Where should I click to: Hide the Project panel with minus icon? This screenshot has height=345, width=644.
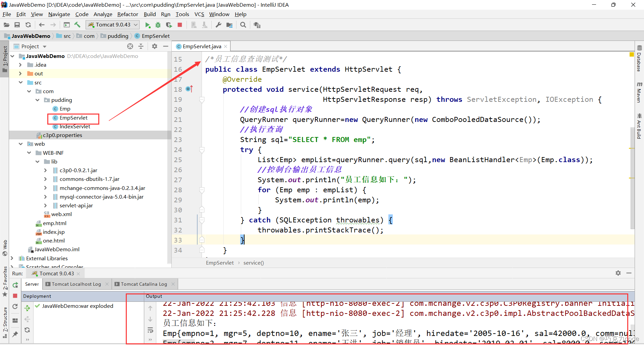point(166,46)
